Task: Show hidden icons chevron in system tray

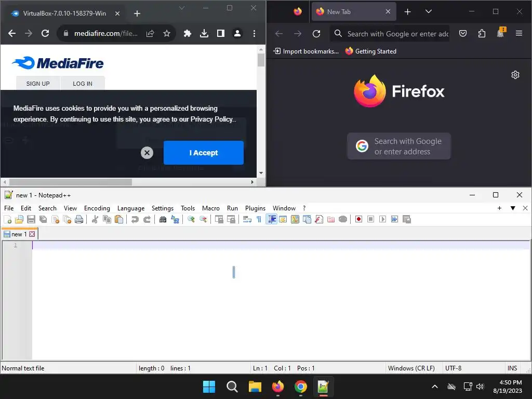Action: 435,387
